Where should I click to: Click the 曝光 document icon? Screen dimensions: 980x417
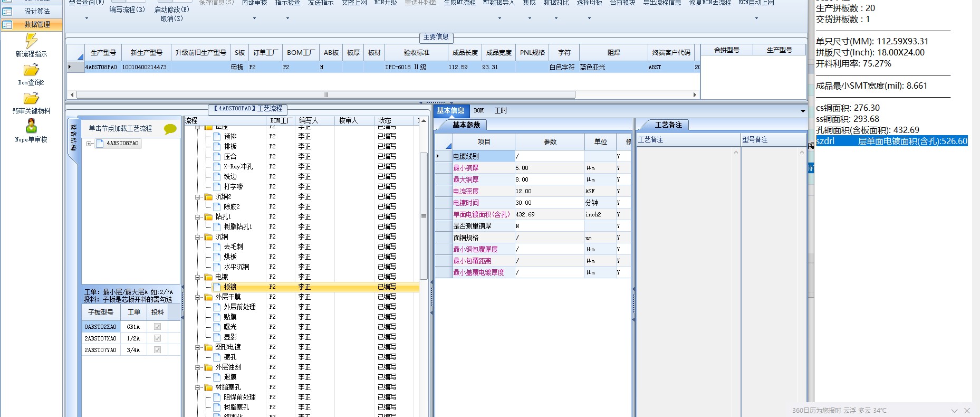click(217, 327)
